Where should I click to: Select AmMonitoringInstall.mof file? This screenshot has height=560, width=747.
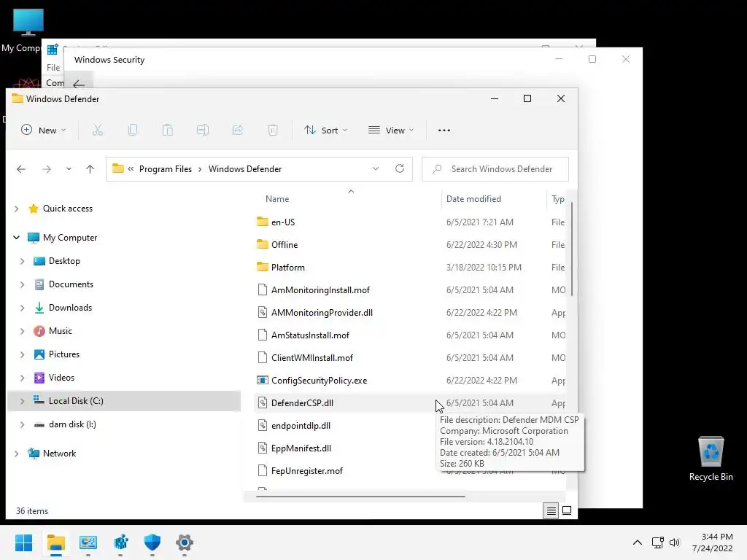tap(320, 290)
